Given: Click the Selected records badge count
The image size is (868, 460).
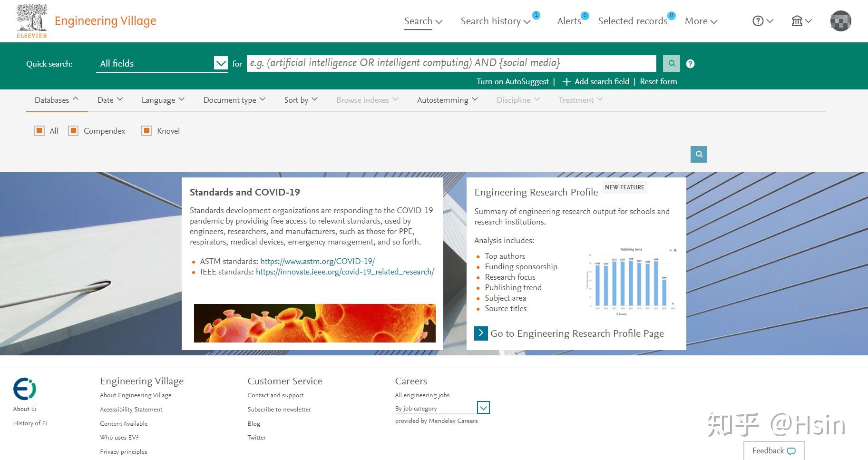Looking at the screenshot, I should point(672,15).
